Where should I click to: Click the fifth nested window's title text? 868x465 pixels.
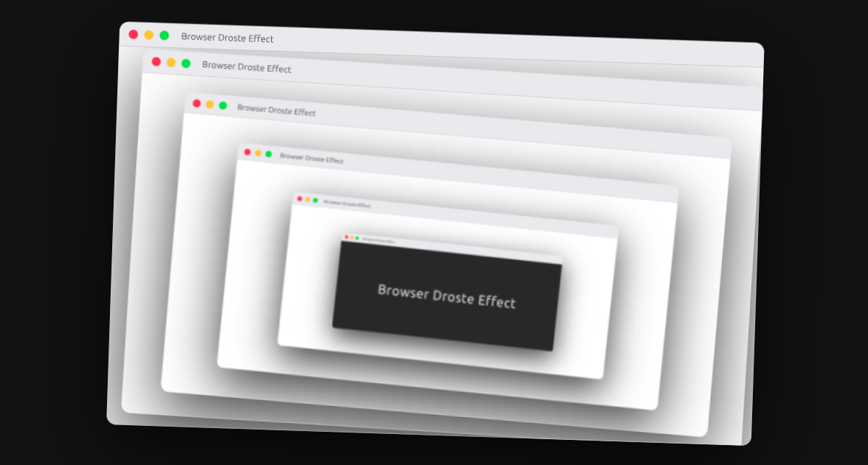point(347,204)
